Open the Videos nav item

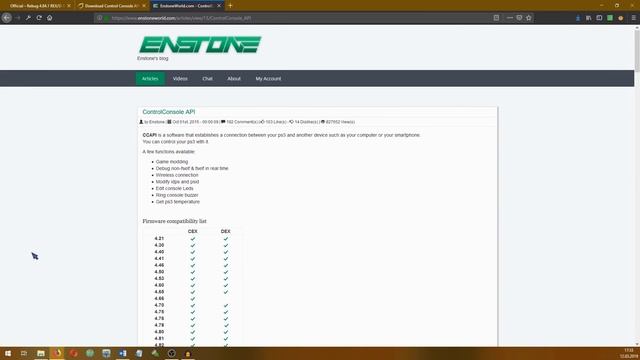[x=180, y=78]
